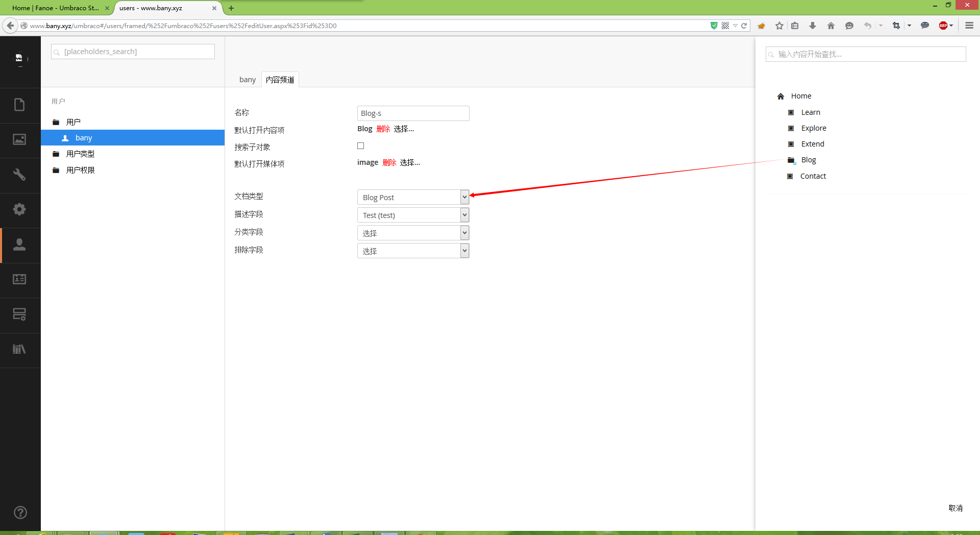Select Learn in content picker tree
Image resolution: width=980 pixels, height=535 pixels.
(811, 112)
